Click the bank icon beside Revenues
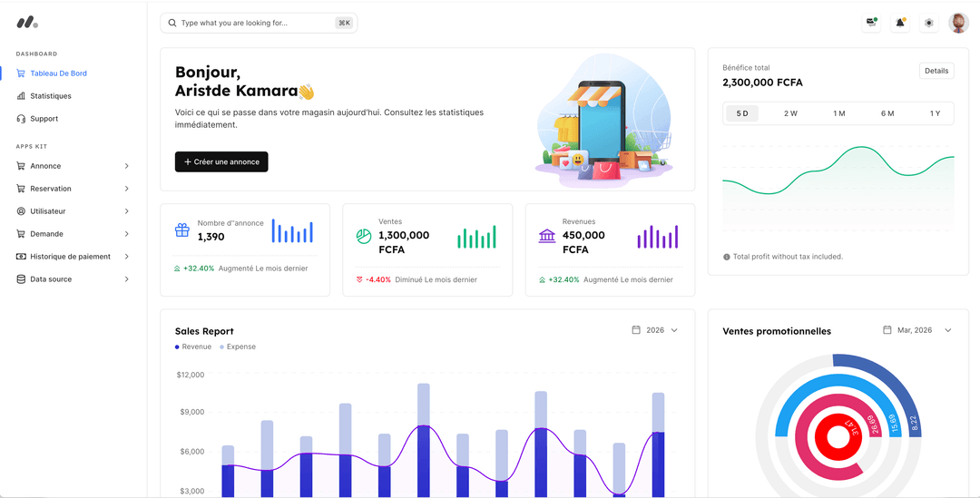The width and height of the screenshot is (980, 498). [547, 236]
